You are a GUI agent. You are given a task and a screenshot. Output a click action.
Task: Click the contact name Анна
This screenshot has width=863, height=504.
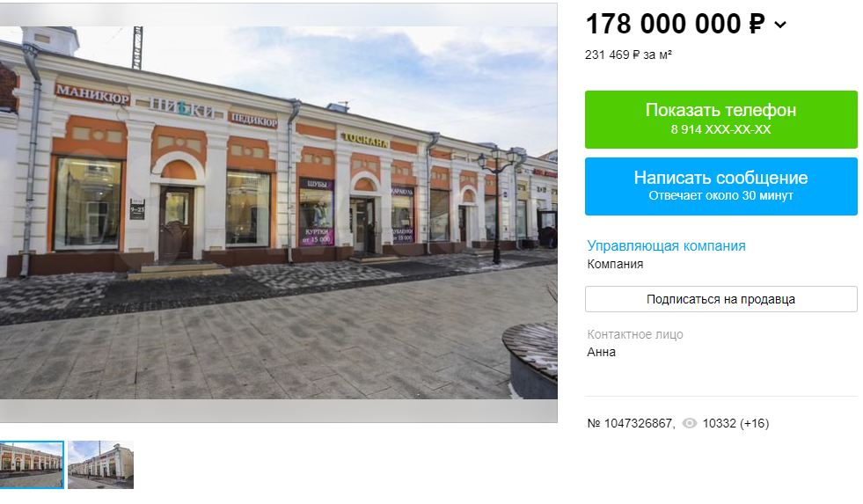click(x=601, y=352)
